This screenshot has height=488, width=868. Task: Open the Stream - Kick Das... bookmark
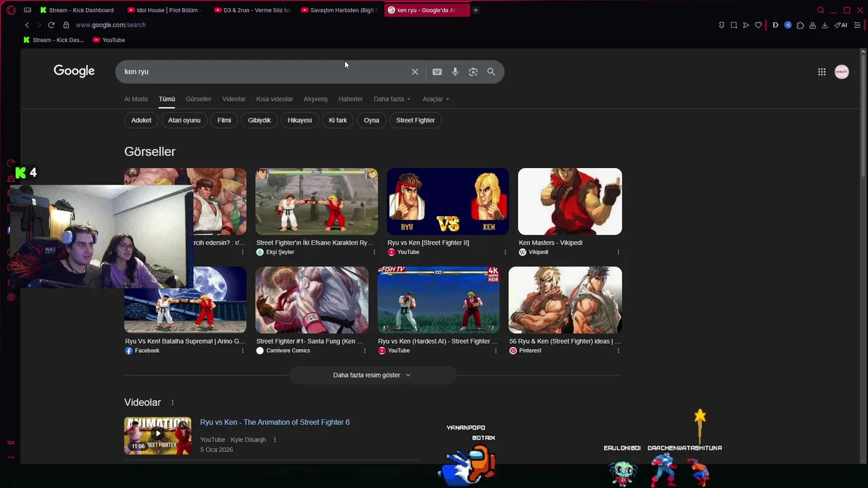pyautogui.click(x=54, y=40)
